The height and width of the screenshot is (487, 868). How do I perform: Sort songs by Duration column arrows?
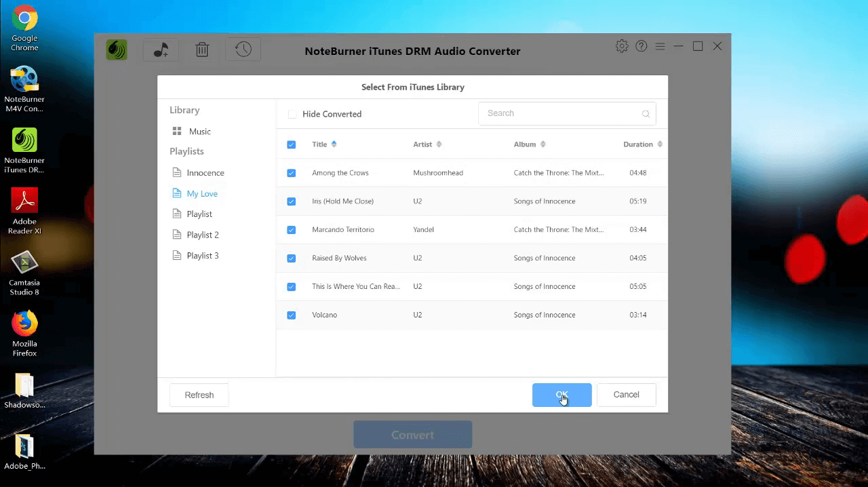pos(660,144)
